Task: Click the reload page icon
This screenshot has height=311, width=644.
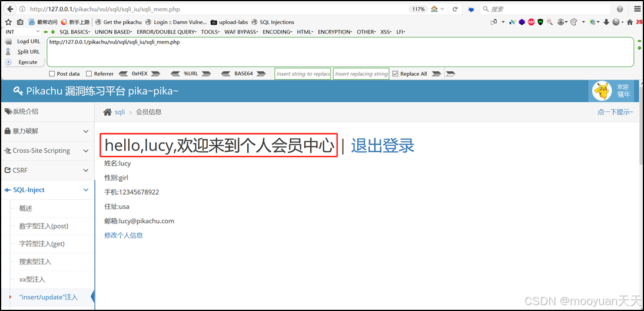Action: click(x=454, y=9)
